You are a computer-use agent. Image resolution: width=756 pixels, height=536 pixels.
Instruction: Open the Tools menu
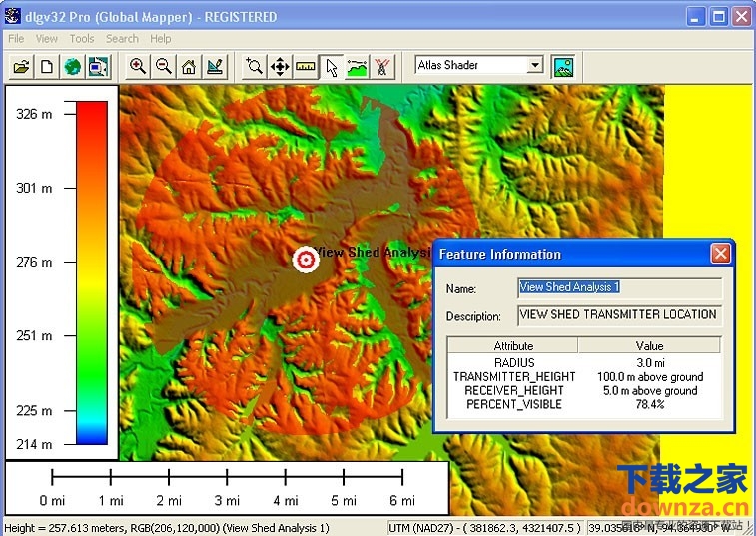point(82,39)
